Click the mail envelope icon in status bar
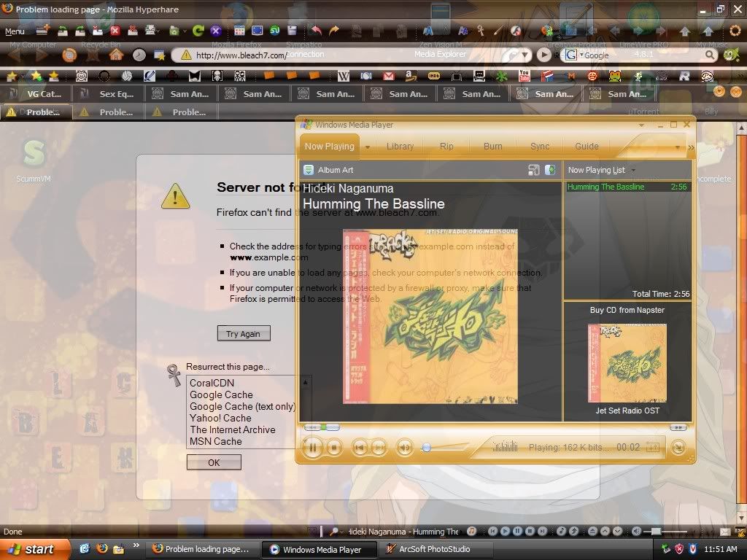This screenshot has width=747, height=560. (725, 532)
